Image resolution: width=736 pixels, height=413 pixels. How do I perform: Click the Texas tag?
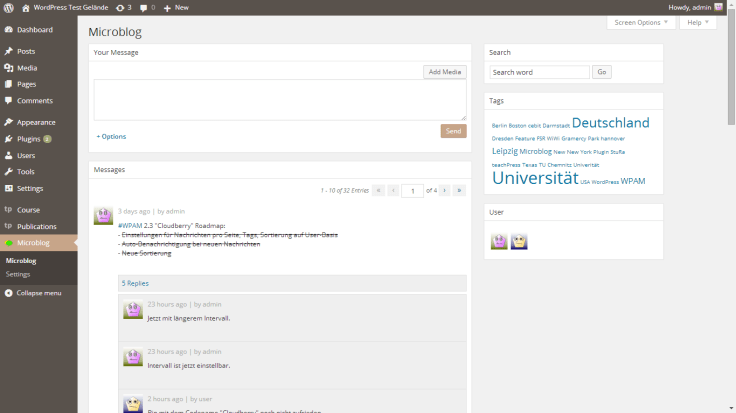tap(529, 165)
